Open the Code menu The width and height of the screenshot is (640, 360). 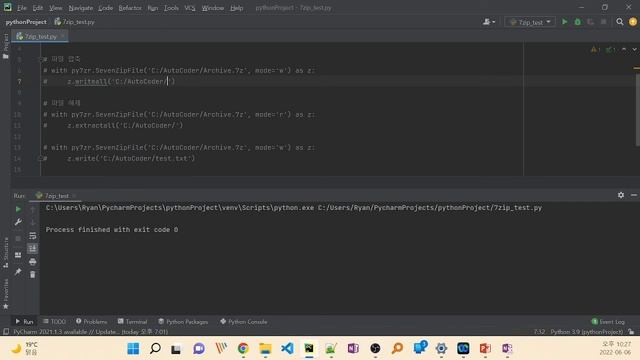click(105, 8)
